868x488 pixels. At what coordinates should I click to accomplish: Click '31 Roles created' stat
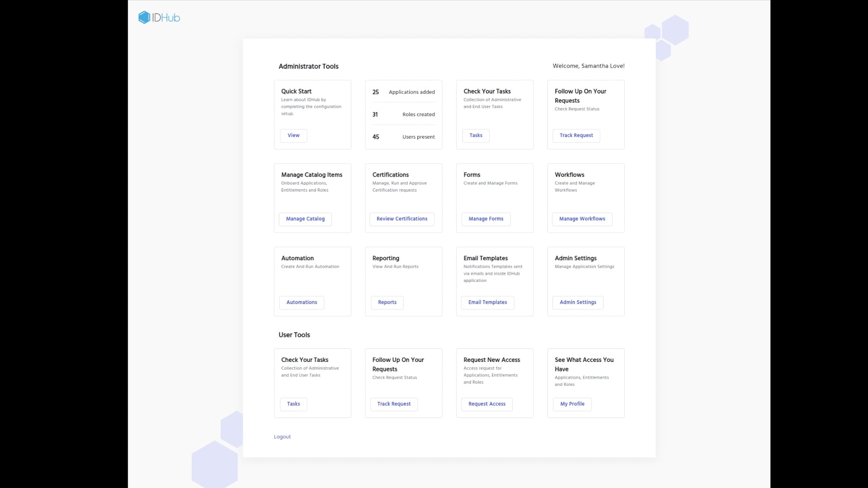pos(404,115)
